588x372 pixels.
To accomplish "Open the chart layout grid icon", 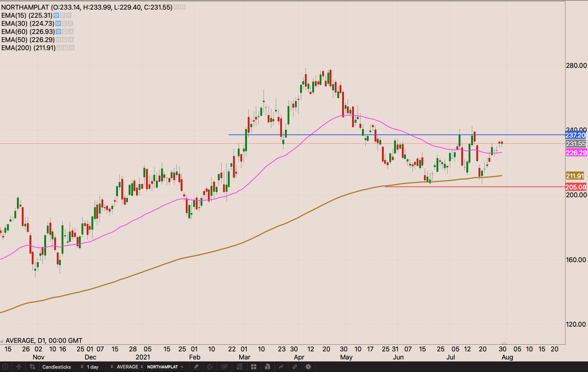I will tap(254, 367).
